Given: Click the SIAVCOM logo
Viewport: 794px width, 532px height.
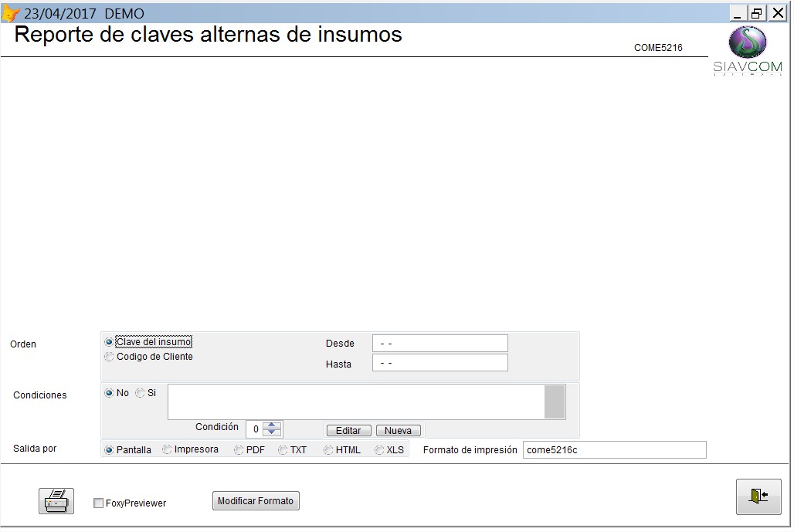Looking at the screenshot, I should 747,51.
